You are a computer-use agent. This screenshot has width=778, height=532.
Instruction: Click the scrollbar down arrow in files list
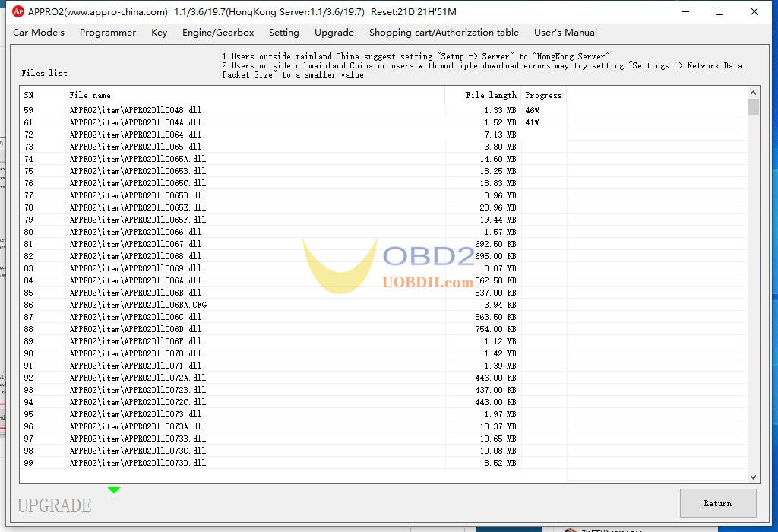pos(753,477)
